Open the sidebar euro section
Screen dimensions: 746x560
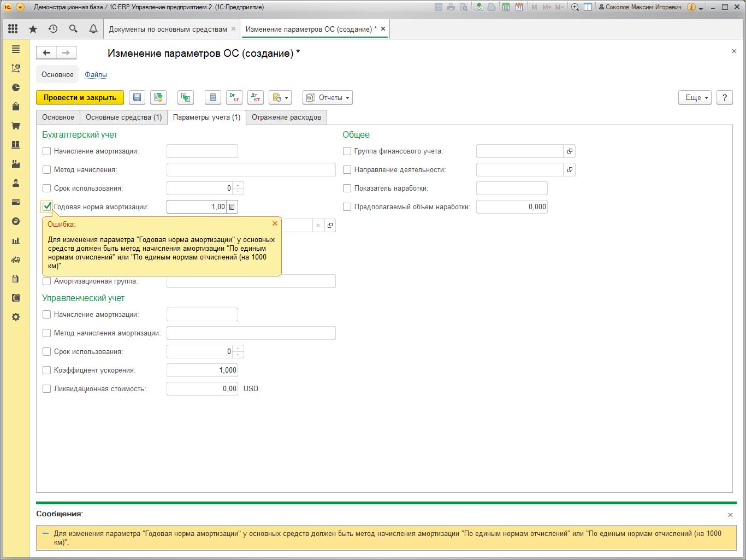tap(16, 298)
